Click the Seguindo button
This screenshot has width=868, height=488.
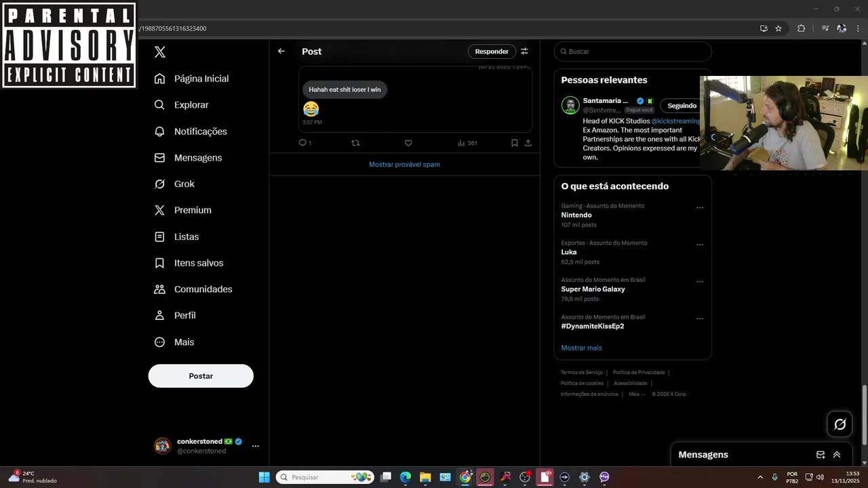pyautogui.click(x=682, y=106)
